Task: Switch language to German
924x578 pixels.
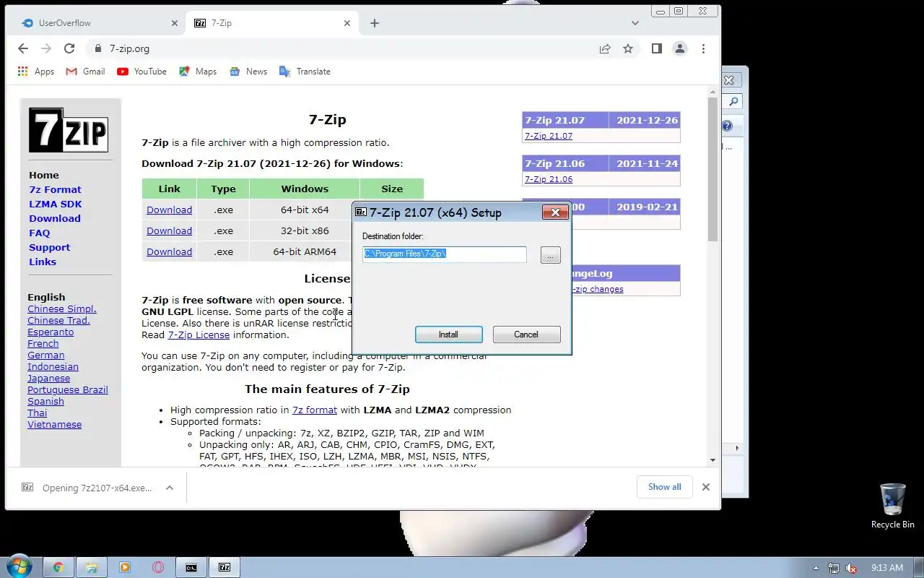Action: [x=46, y=355]
